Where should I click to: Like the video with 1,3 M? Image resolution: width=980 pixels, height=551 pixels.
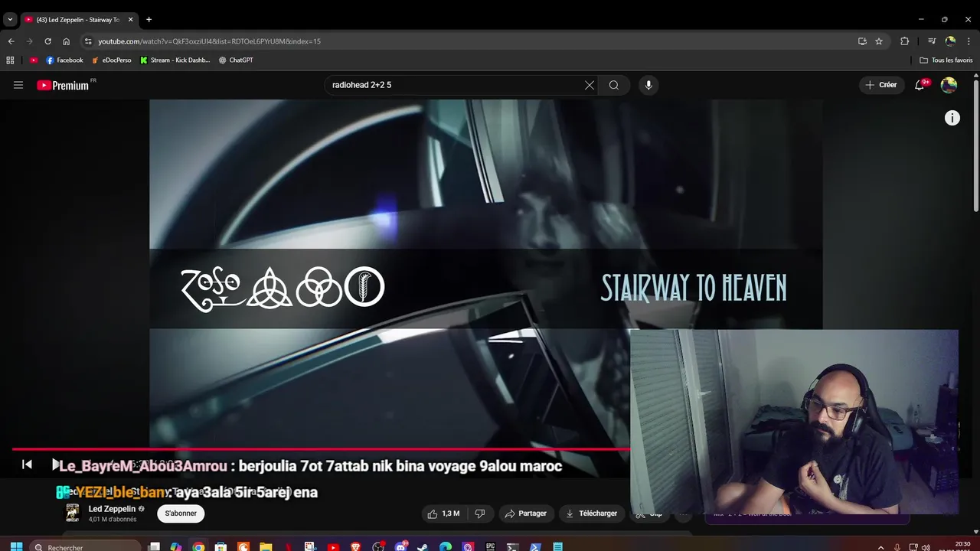(x=444, y=514)
